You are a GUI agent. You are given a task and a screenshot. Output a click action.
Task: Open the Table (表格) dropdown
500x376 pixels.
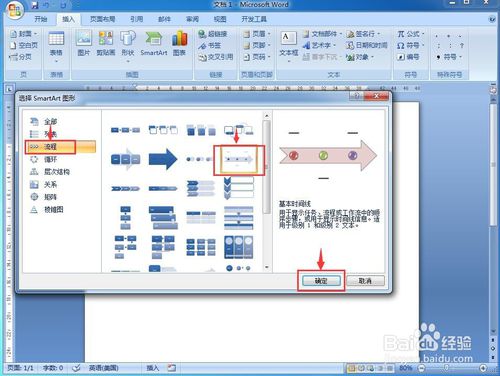coord(56,47)
